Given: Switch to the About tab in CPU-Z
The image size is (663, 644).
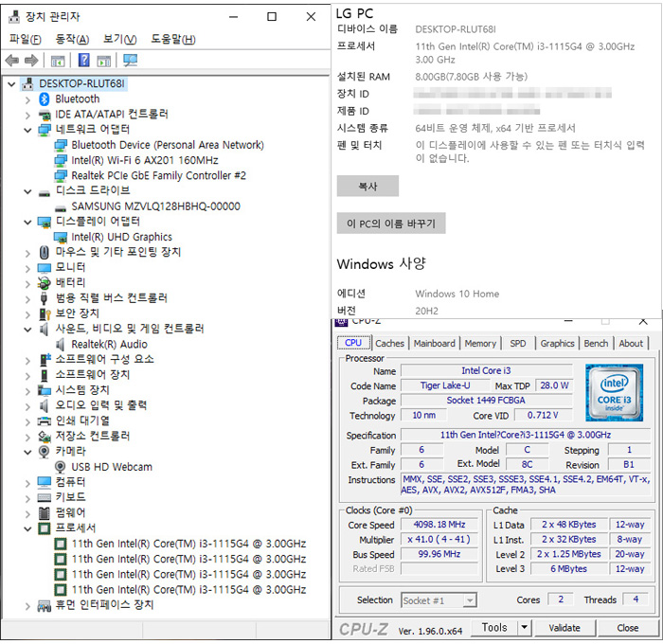Looking at the screenshot, I should 631,344.
